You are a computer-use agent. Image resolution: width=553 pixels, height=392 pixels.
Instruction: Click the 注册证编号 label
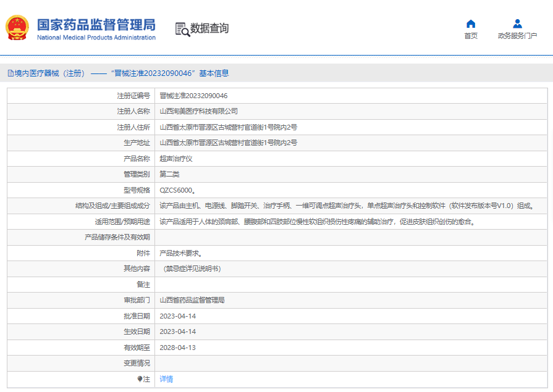pos(133,96)
